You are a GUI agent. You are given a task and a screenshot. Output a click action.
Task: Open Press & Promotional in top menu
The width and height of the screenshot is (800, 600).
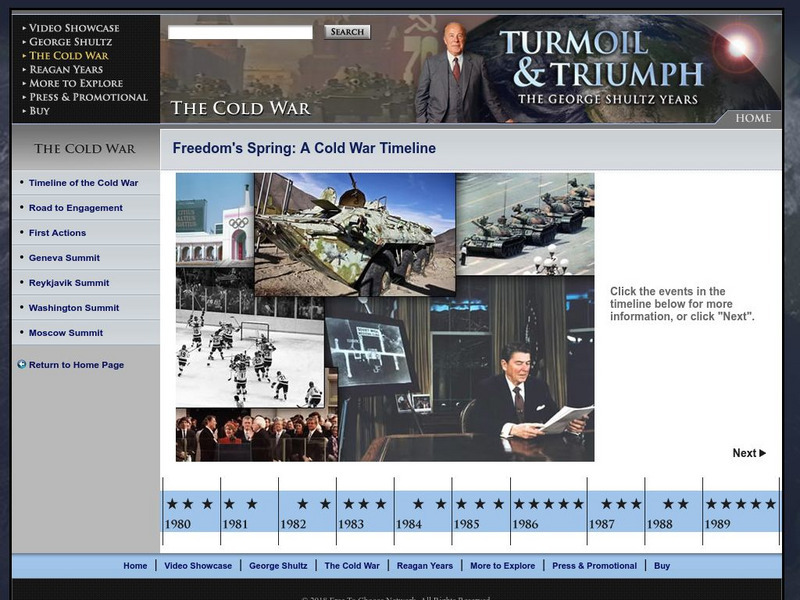[x=88, y=97]
